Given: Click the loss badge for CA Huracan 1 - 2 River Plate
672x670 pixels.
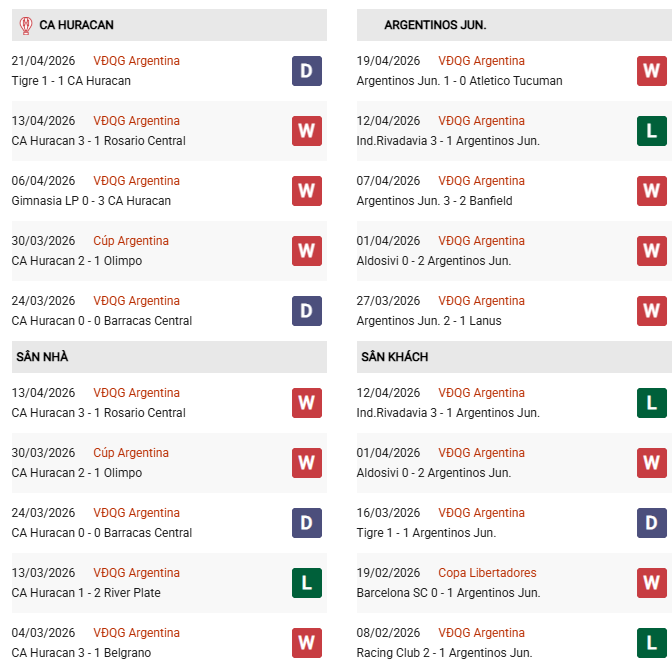Looking at the screenshot, I should [306, 583].
